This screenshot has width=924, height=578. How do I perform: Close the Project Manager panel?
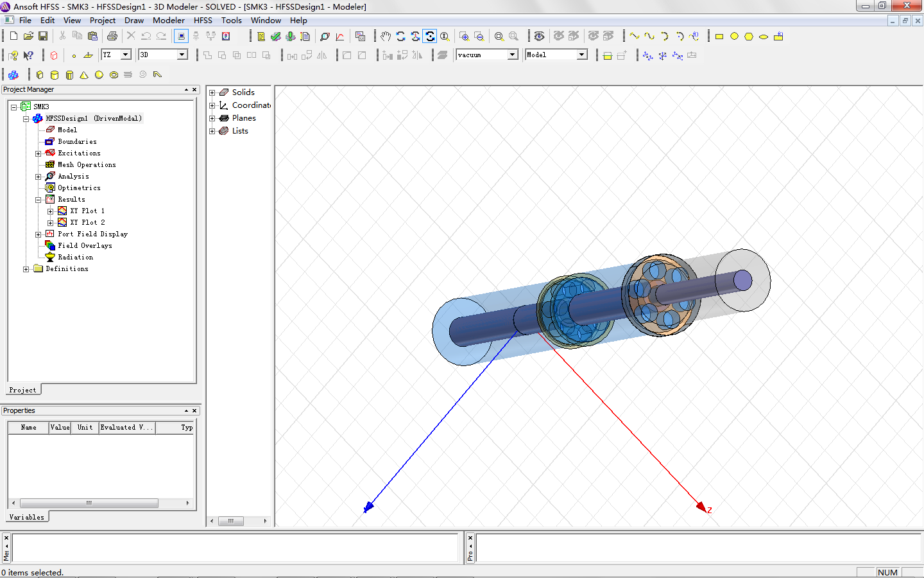tap(194, 90)
